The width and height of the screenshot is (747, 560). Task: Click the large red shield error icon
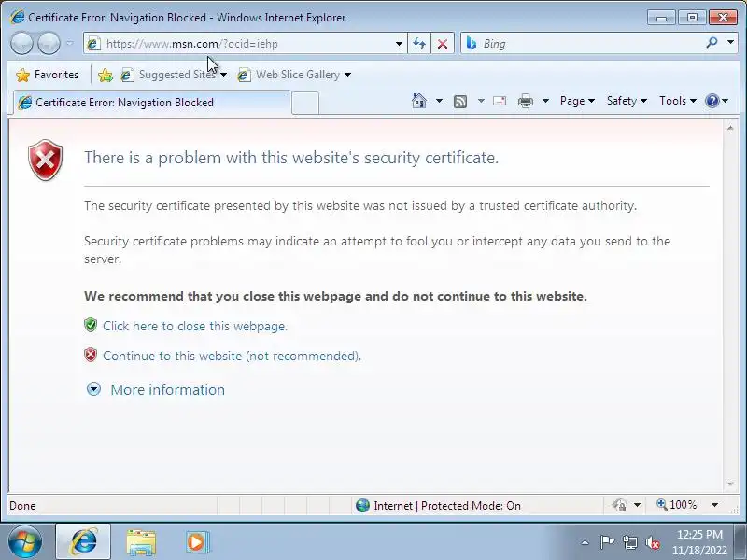point(45,160)
